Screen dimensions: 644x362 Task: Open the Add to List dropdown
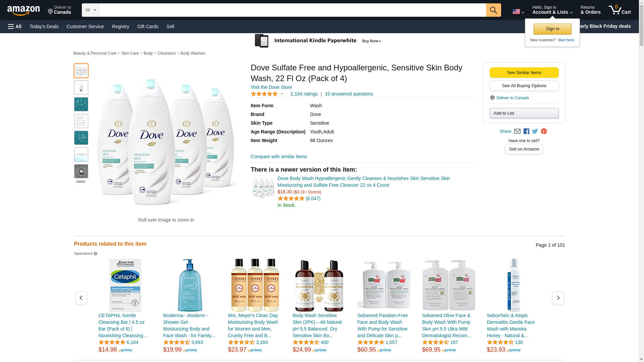tap(524, 113)
